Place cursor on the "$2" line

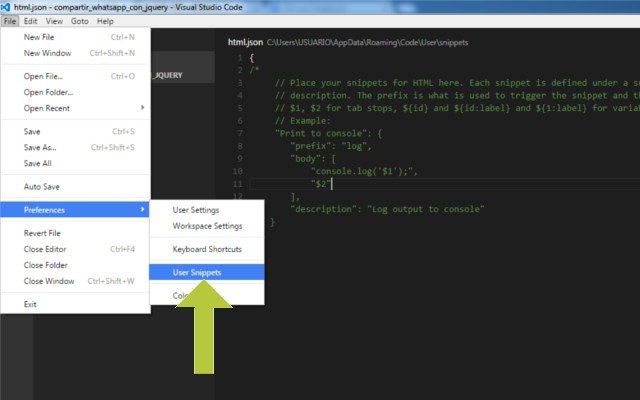point(321,184)
